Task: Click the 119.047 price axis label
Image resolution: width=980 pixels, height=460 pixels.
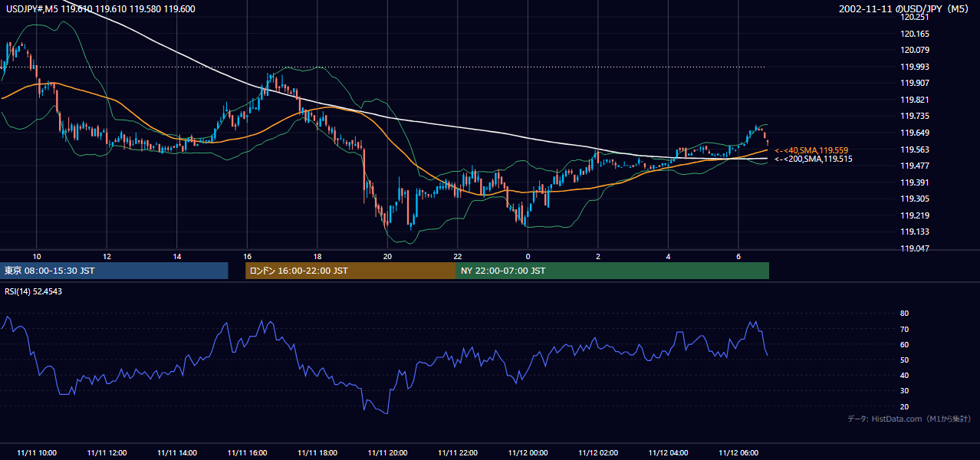Action: [915, 248]
